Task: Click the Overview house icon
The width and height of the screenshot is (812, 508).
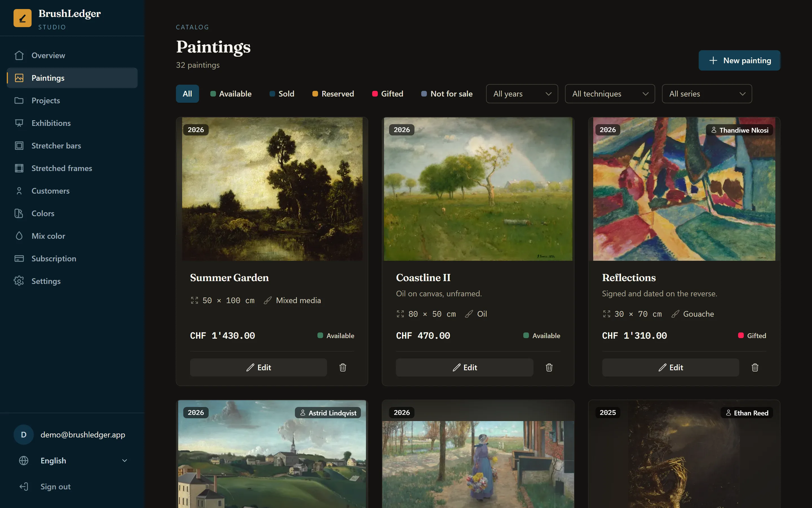Action: 19,55
